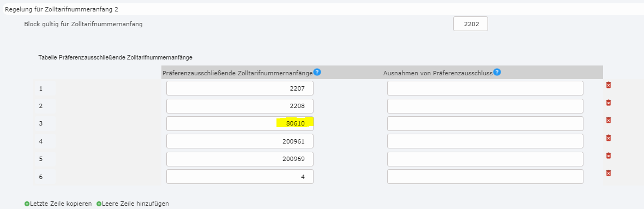The width and height of the screenshot is (644, 209).
Task: Click the Block gültig für Zolltarifnummernanfang label
Action: point(83,24)
